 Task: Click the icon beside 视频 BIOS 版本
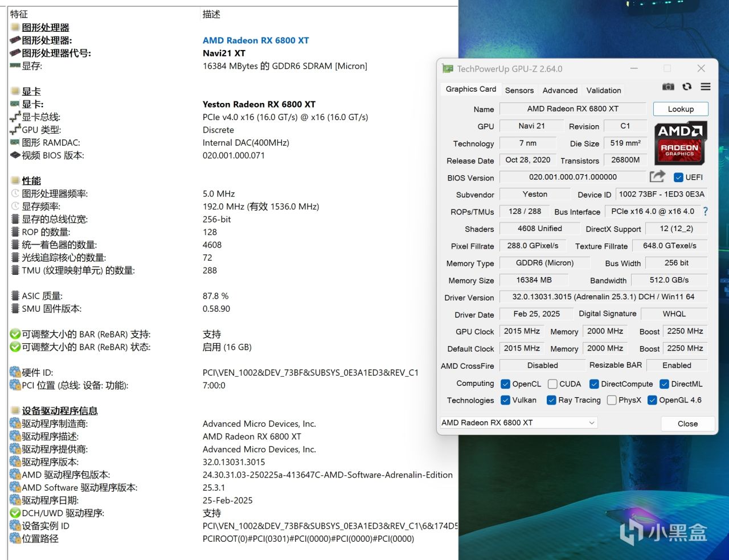[15, 155]
